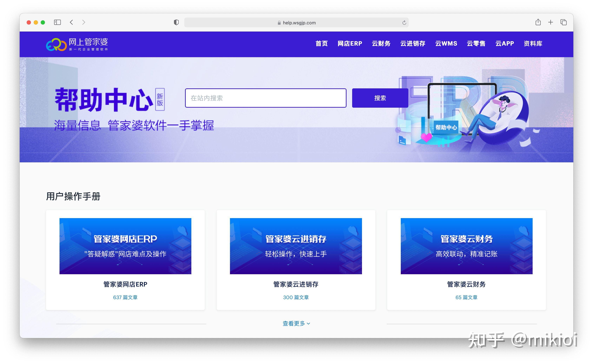Expand 查看更多 to show more manuals
The height and width of the screenshot is (364, 593).
pos(296,323)
